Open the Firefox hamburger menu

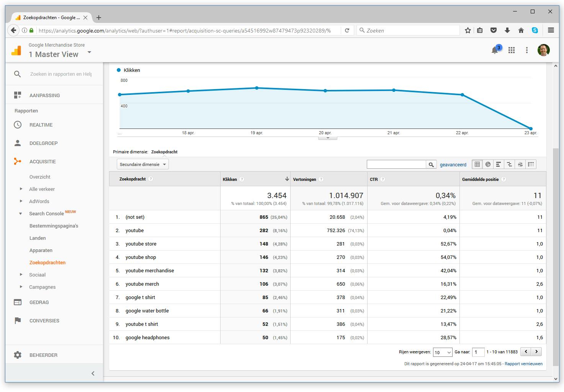(x=551, y=30)
